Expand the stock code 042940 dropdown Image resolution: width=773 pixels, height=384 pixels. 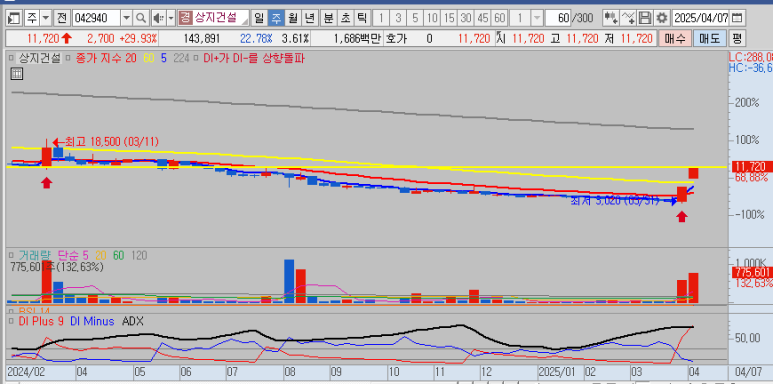tap(127, 18)
